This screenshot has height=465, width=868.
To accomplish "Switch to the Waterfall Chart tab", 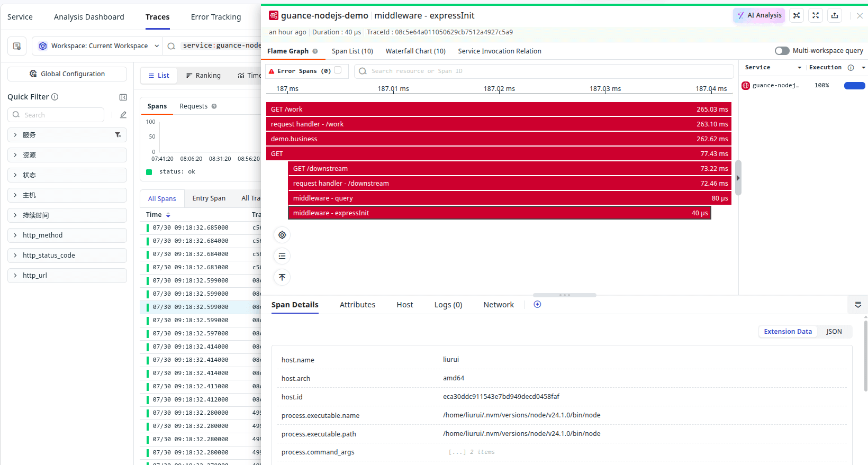I will 415,51.
